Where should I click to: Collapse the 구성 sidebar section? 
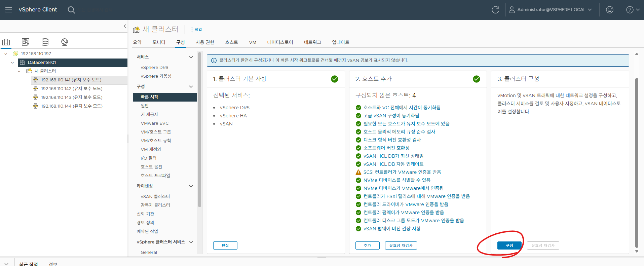click(191, 87)
